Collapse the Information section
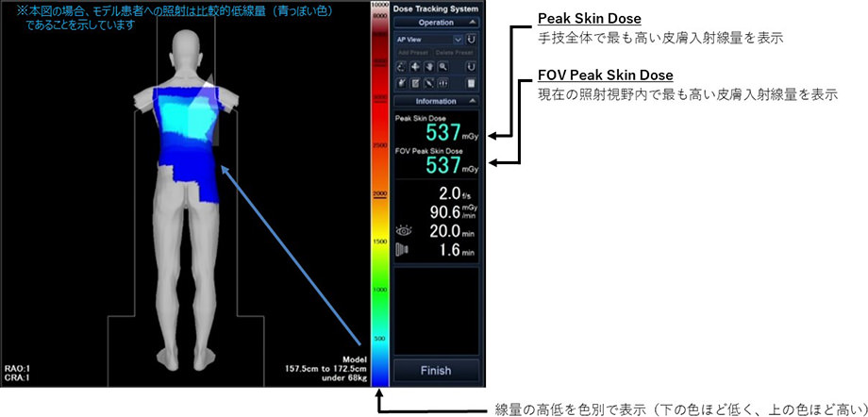This screenshot has width=868, height=417. point(472,101)
